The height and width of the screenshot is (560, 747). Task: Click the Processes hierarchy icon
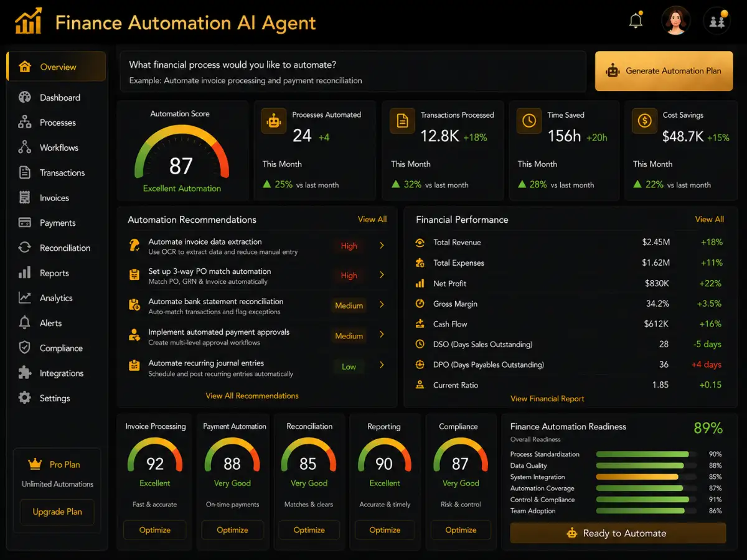(25, 123)
